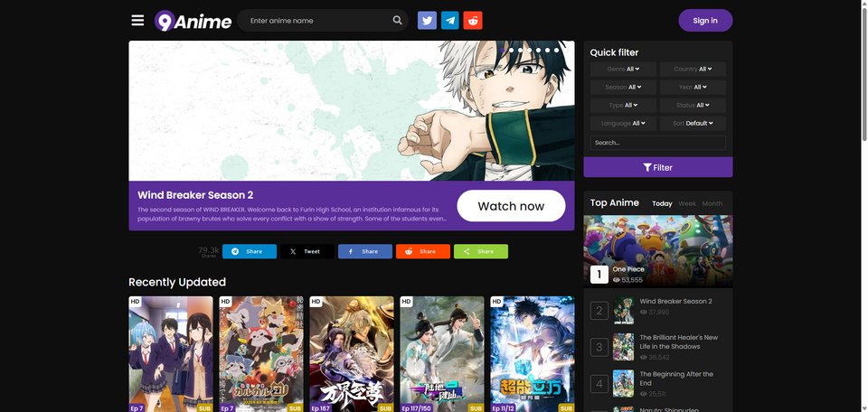Image resolution: width=868 pixels, height=412 pixels.
Task: Click the magnifier search icon
Action: pyautogui.click(x=397, y=21)
